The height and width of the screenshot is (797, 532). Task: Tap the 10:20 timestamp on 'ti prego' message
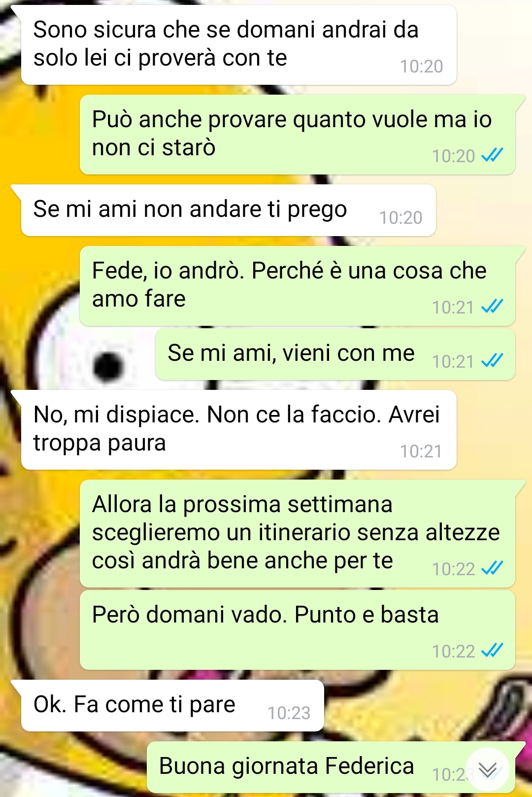(401, 217)
